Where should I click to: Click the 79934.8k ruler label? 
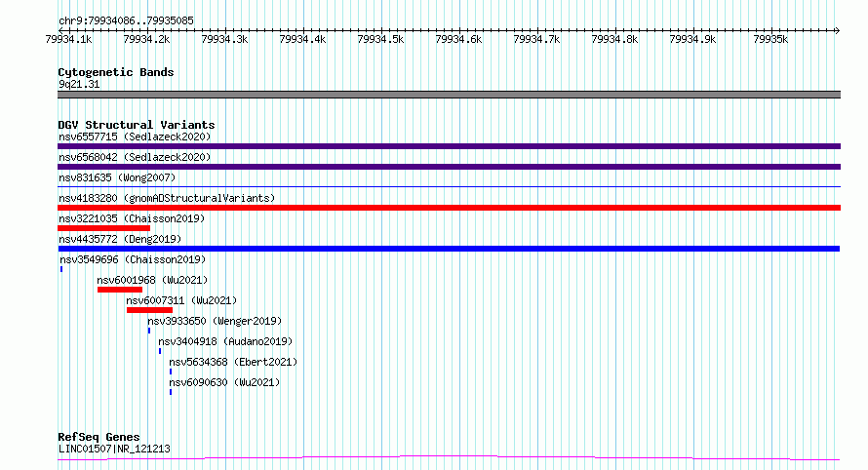tap(615, 40)
